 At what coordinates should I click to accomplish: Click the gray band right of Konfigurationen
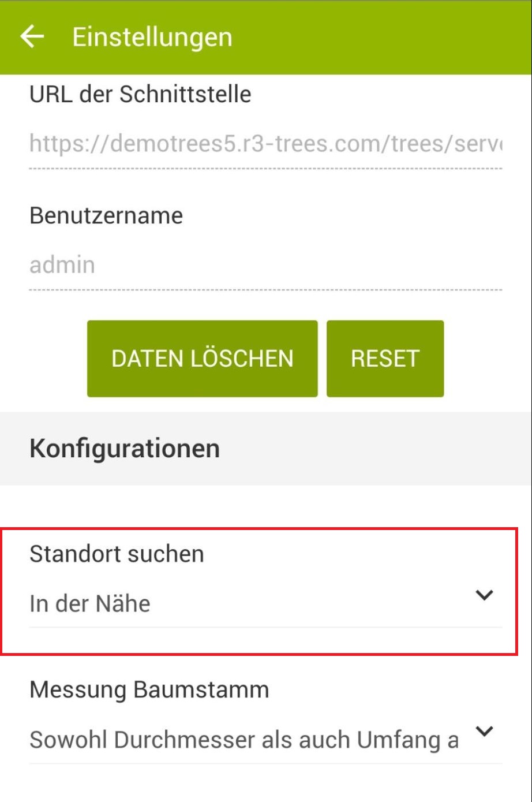[x=375, y=448]
